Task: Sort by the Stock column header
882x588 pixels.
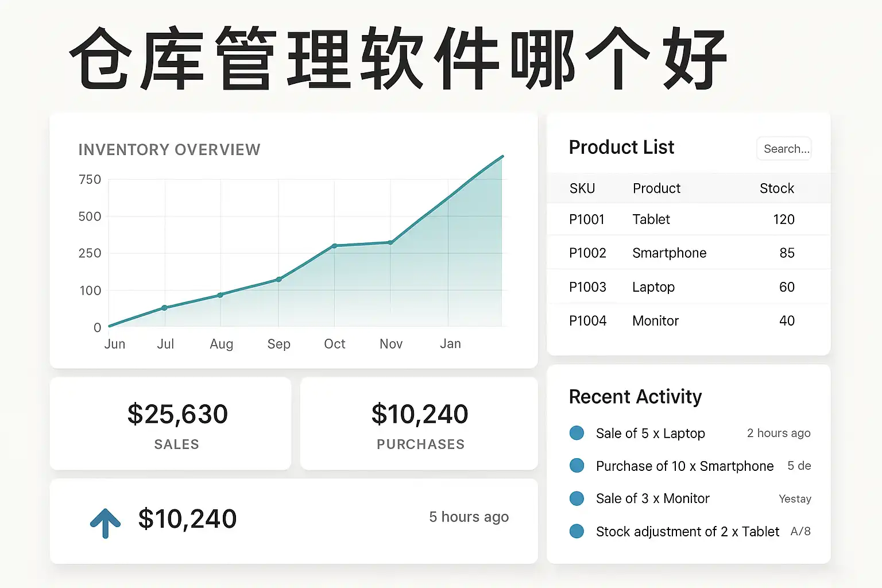Action: pyautogui.click(x=776, y=188)
